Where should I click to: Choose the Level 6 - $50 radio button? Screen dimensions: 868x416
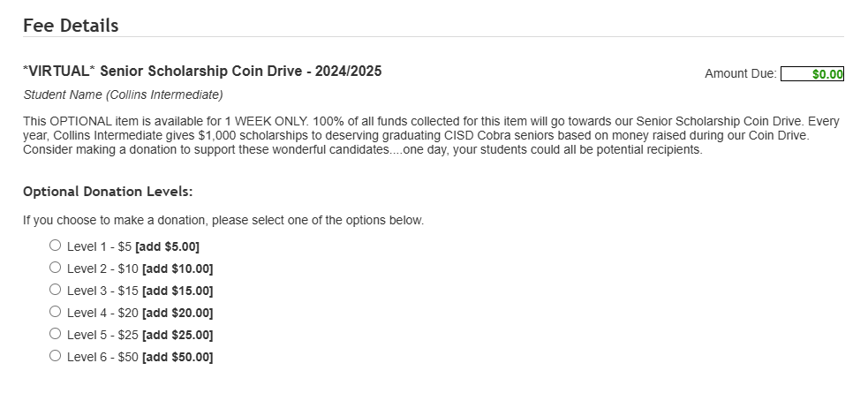pyautogui.click(x=56, y=356)
